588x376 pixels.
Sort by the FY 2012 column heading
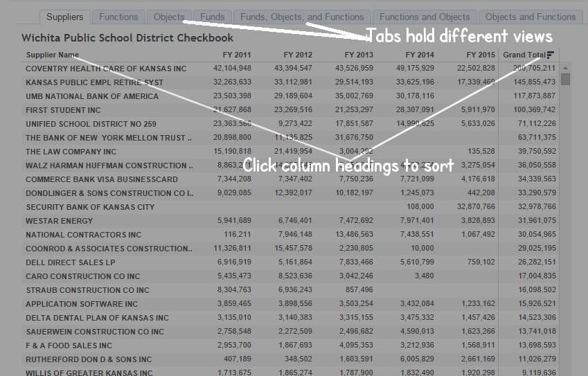(298, 55)
